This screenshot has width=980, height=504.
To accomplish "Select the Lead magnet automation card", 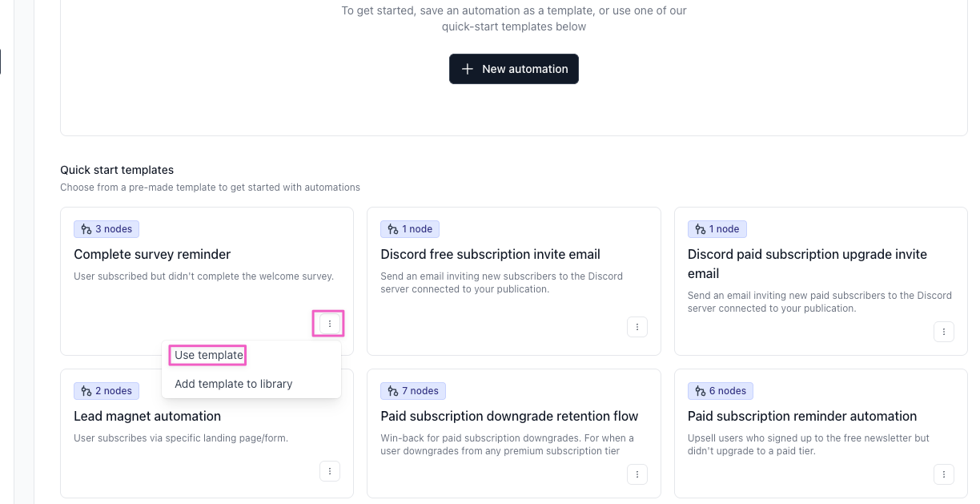I will (x=207, y=433).
